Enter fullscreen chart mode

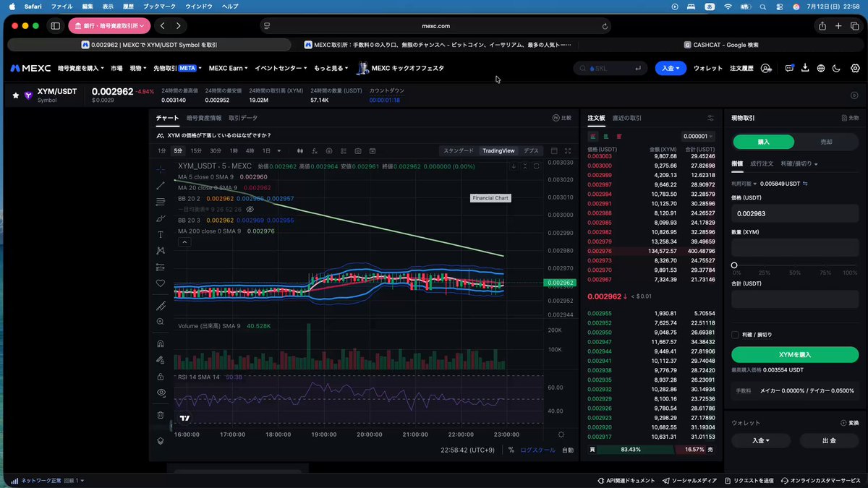(568, 151)
